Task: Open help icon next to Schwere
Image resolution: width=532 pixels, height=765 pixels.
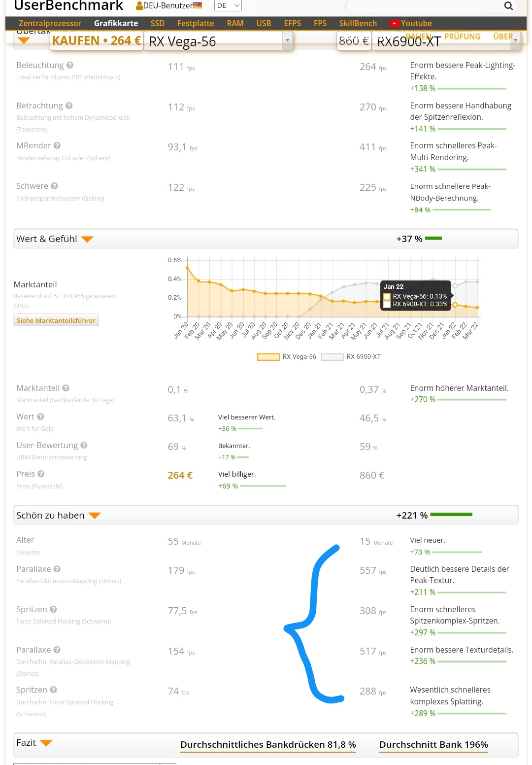Action: tap(54, 186)
